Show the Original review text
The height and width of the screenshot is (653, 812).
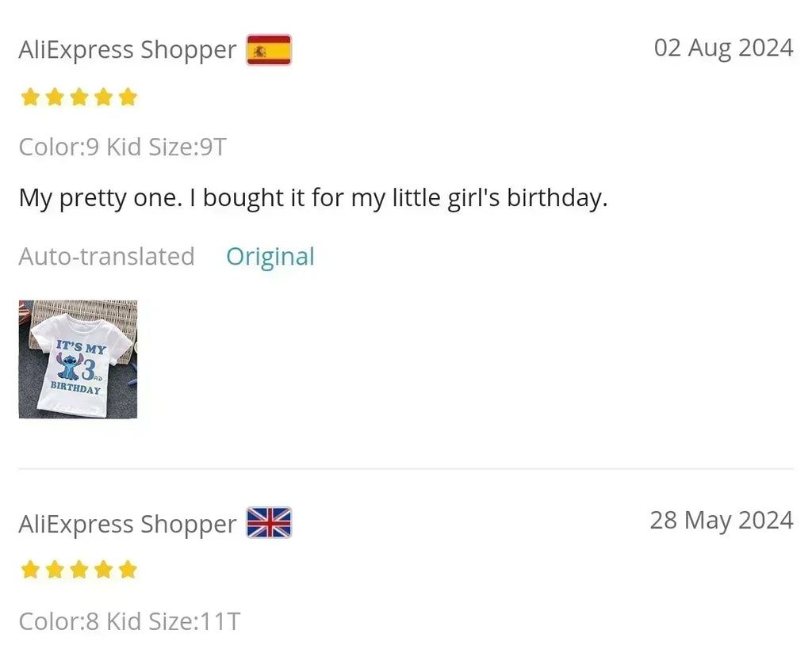[x=270, y=256]
